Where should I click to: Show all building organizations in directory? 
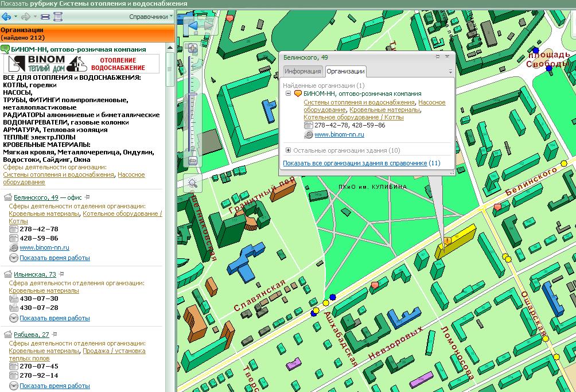(x=355, y=163)
